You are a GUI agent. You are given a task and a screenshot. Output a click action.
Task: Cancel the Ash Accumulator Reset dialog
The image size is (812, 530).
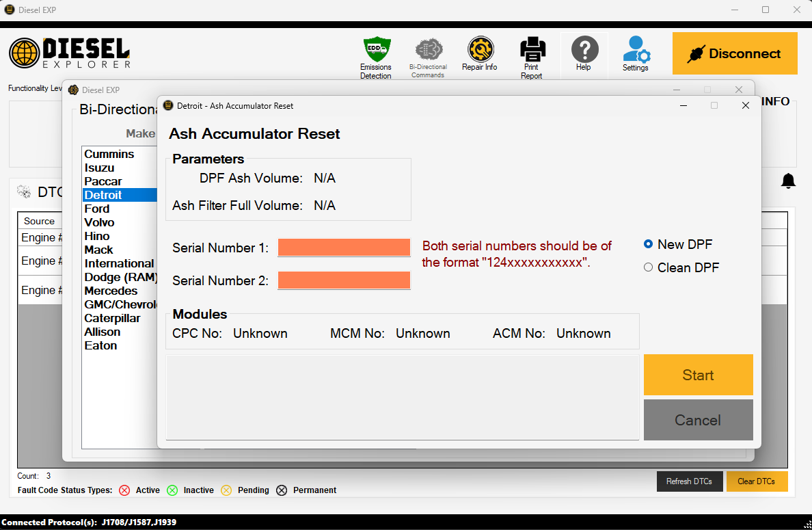click(698, 420)
